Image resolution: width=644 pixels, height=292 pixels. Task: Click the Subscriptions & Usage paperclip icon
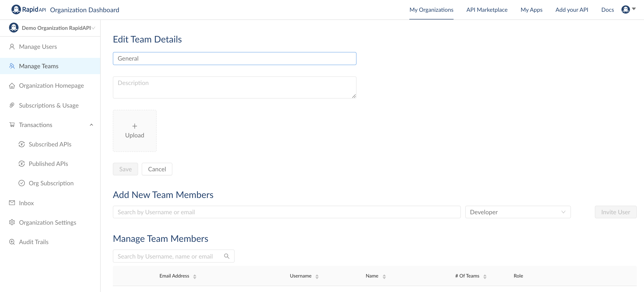click(x=12, y=105)
